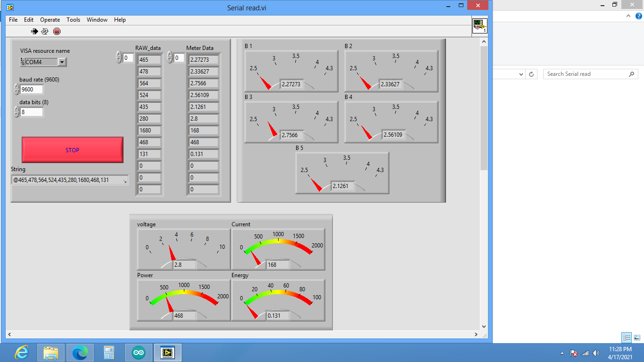Enable continuous run with the loop icon

(44, 31)
